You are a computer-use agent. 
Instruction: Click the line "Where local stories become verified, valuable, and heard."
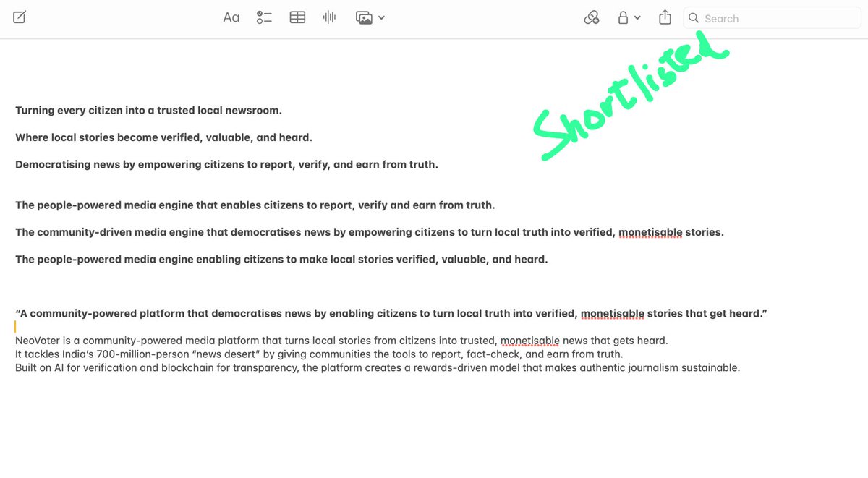pyautogui.click(x=163, y=137)
